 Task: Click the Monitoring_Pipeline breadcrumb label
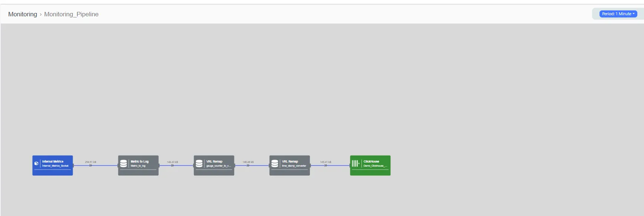point(71,14)
